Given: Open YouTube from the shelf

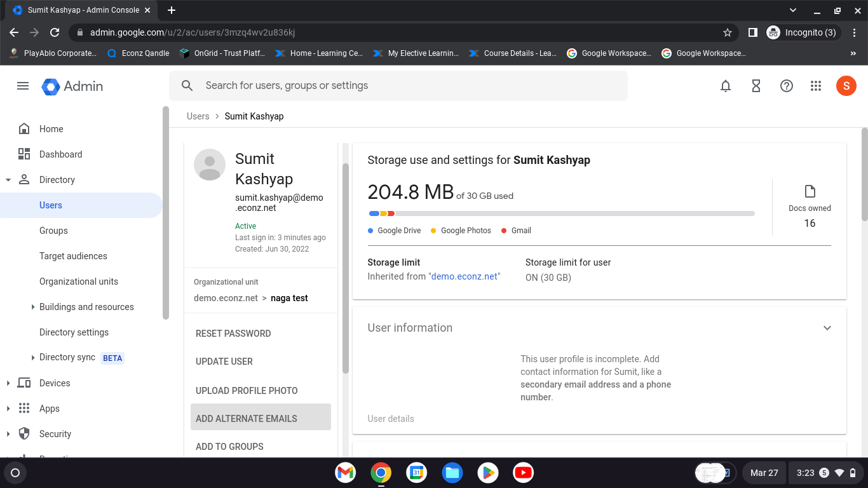Looking at the screenshot, I should (x=524, y=473).
